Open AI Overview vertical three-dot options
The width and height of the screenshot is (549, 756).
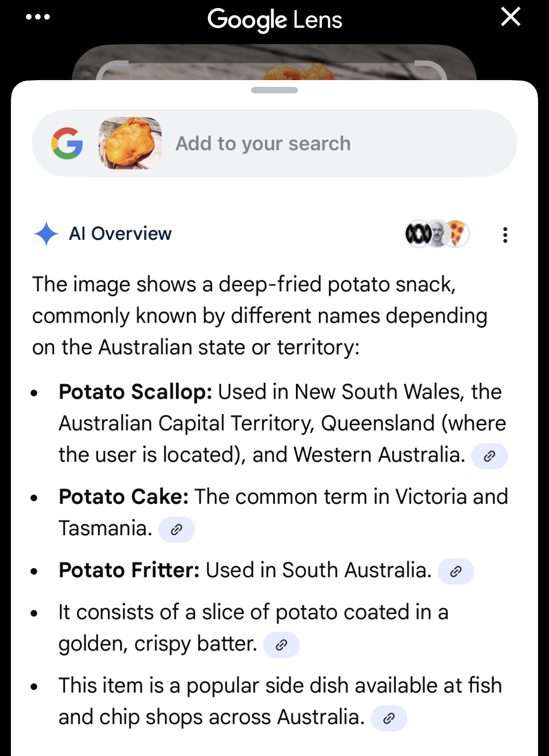point(505,235)
